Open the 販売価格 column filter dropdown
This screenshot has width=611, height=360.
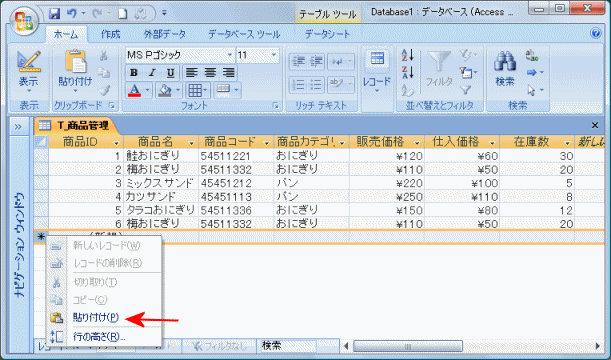(417, 143)
